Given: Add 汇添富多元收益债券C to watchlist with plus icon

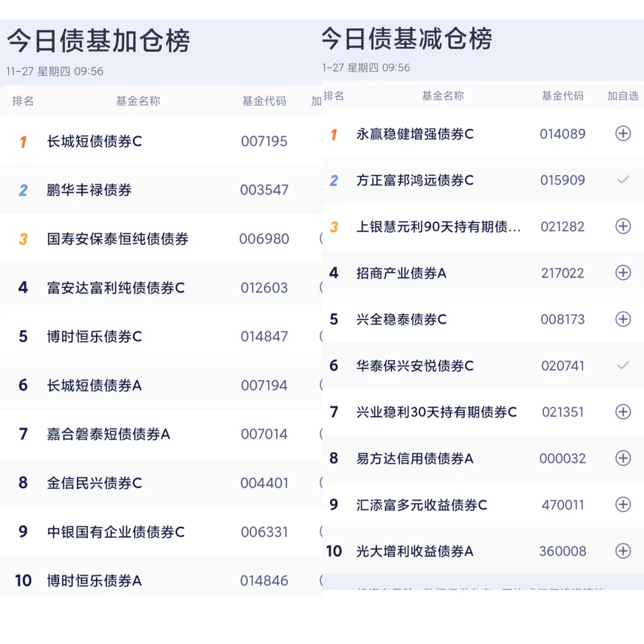Looking at the screenshot, I should pos(623,504).
